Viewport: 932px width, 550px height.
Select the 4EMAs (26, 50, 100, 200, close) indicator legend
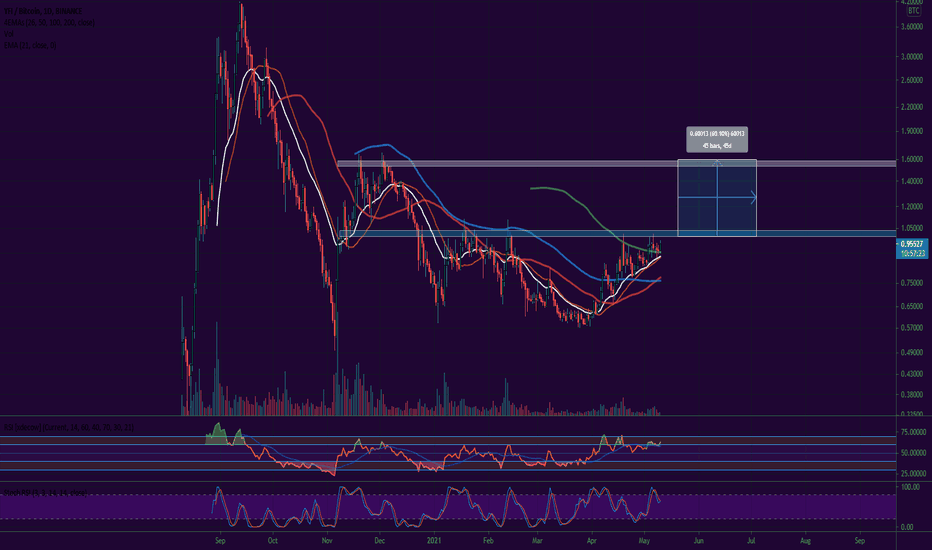click(49, 23)
